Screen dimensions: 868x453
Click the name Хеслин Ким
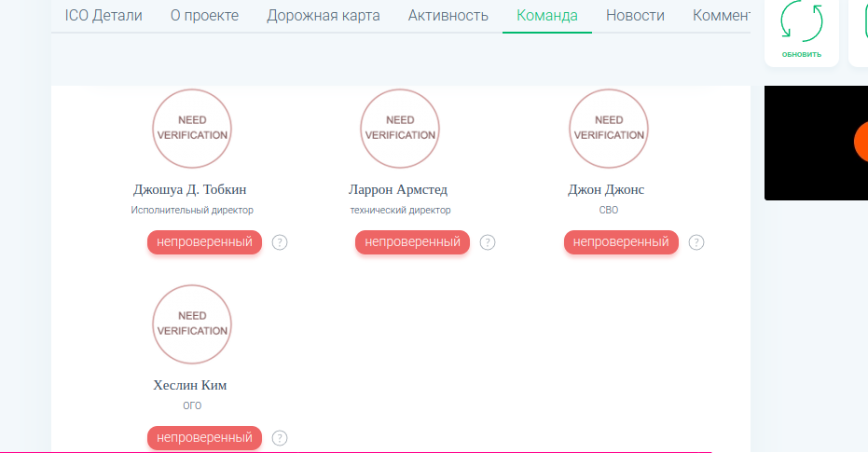[x=190, y=386]
